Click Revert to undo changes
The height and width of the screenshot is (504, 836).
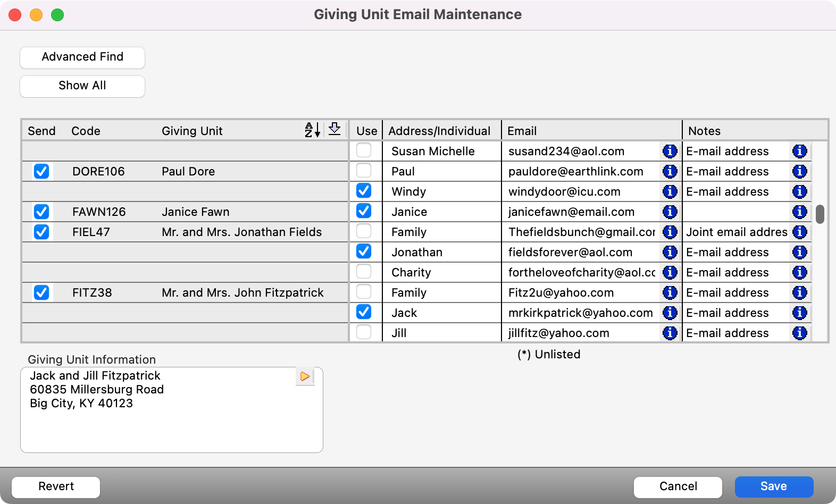pos(56,486)
